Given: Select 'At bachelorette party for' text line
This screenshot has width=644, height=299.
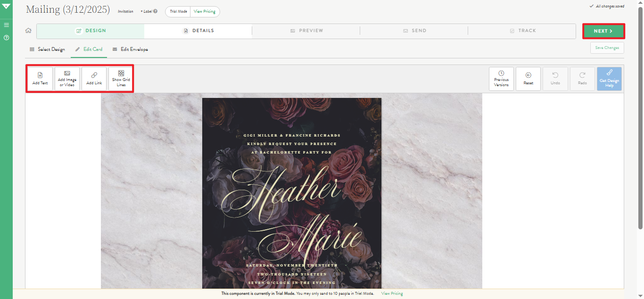Looking at the screenshot, I should click(292, 153).
